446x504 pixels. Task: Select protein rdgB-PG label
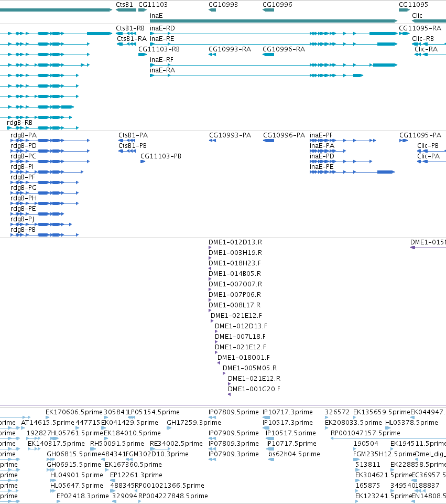[x=24, y=188]
